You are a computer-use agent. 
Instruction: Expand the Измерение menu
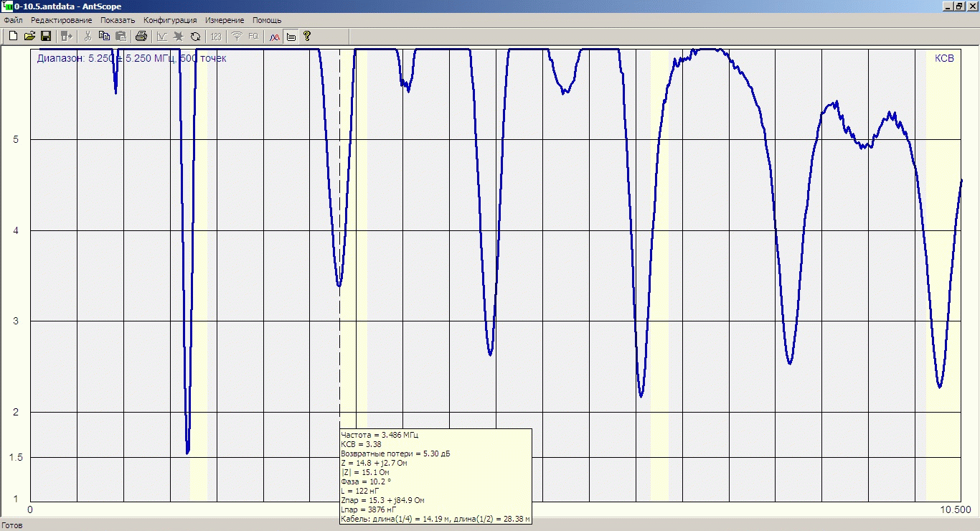(x=225, y=20)
